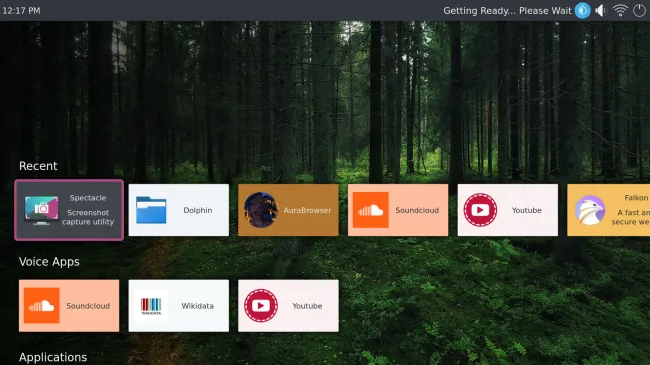Select the Voice Apps section heading

(x=49, y=262)
